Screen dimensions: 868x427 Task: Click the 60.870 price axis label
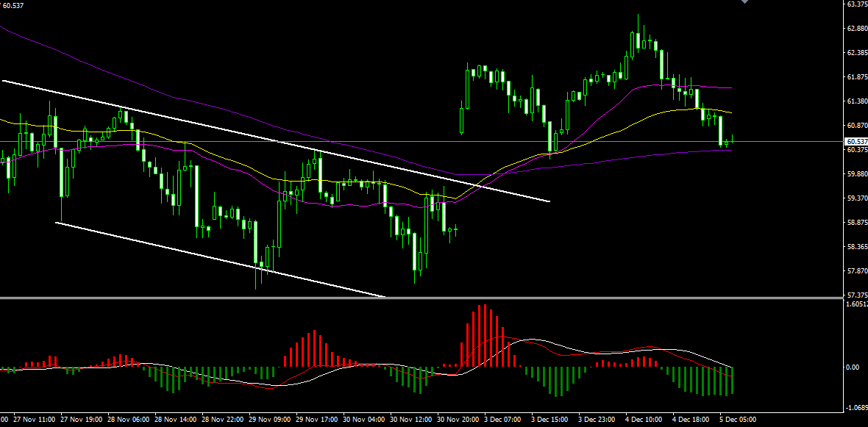coord(857,126)
